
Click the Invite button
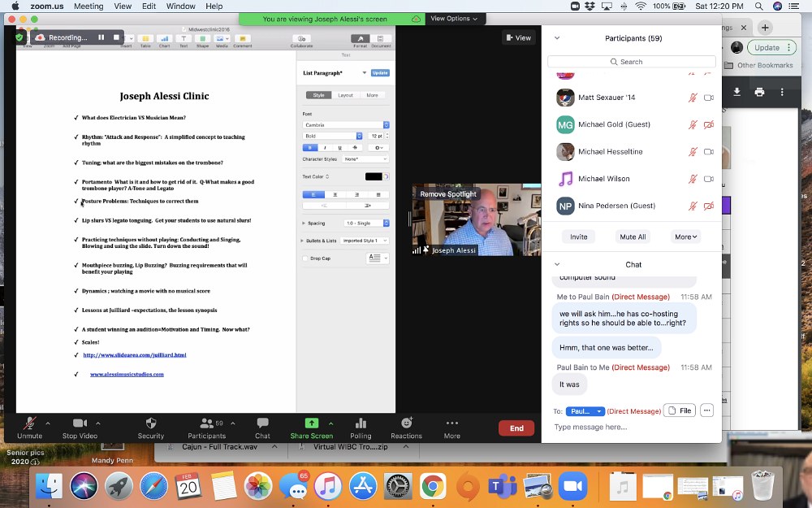pos(578,237)
